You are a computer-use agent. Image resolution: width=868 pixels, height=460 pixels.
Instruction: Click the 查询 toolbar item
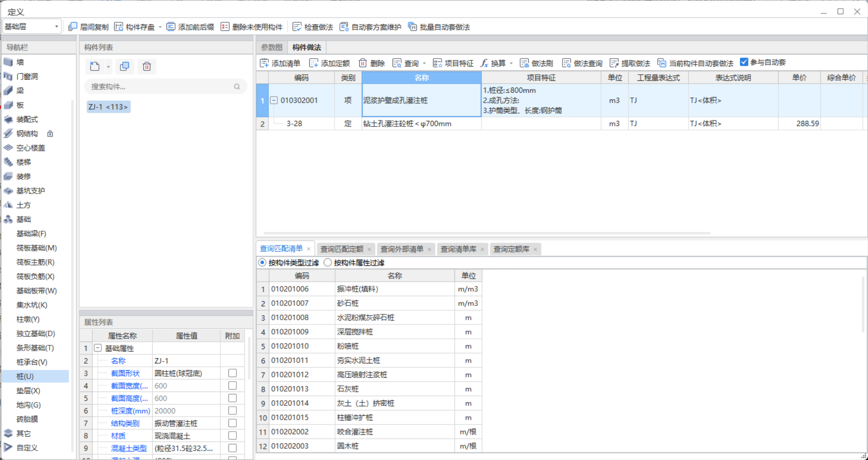click(406, 63)
